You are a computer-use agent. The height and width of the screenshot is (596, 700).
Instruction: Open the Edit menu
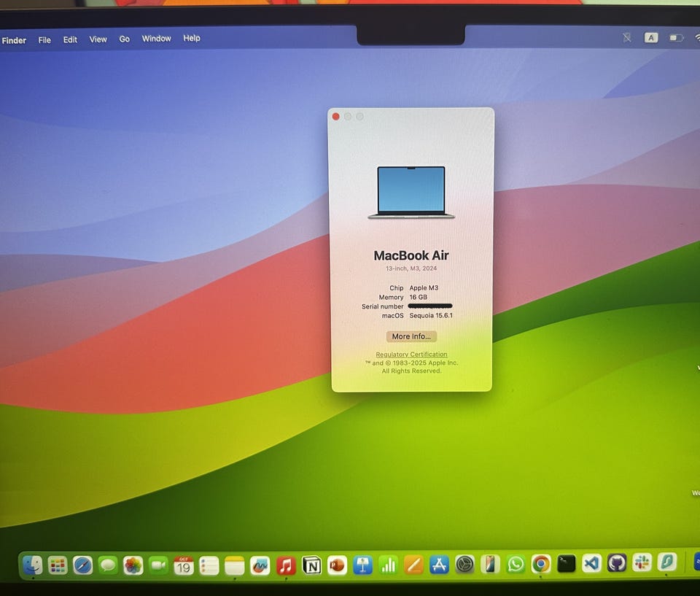[x=70, y=40]
